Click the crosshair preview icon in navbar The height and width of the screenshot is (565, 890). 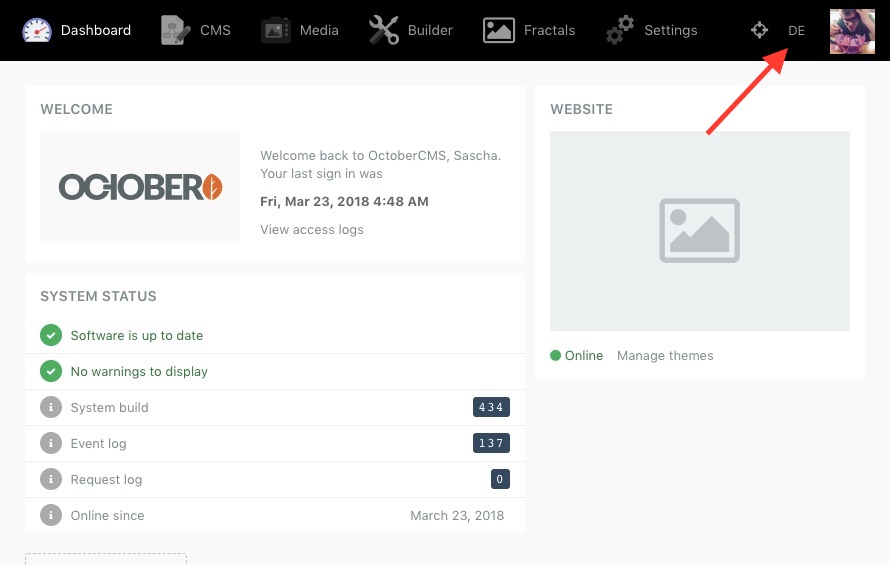(x=759, y=30)
